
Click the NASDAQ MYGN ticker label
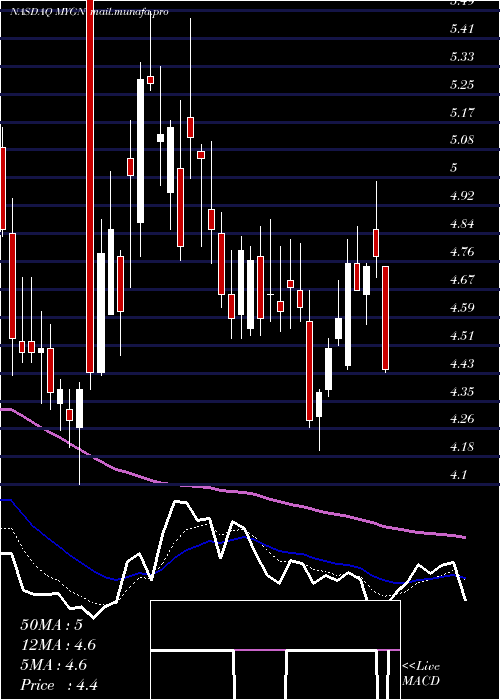point(48,12)
